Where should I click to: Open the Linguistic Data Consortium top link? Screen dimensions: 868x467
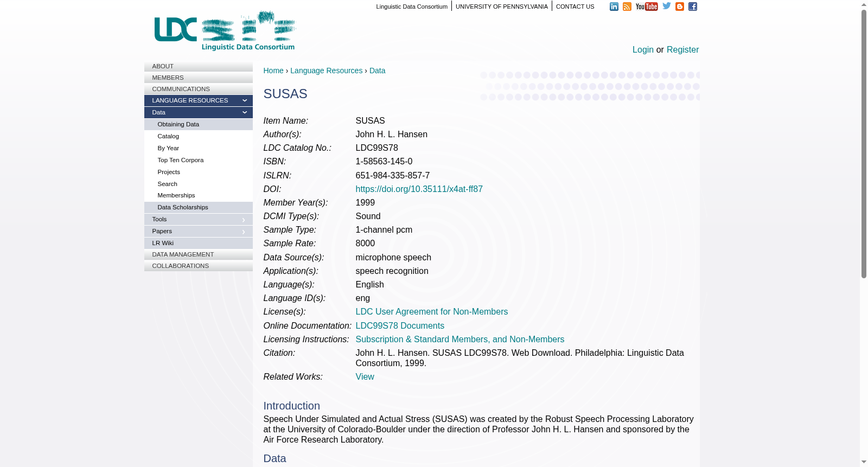412,7
